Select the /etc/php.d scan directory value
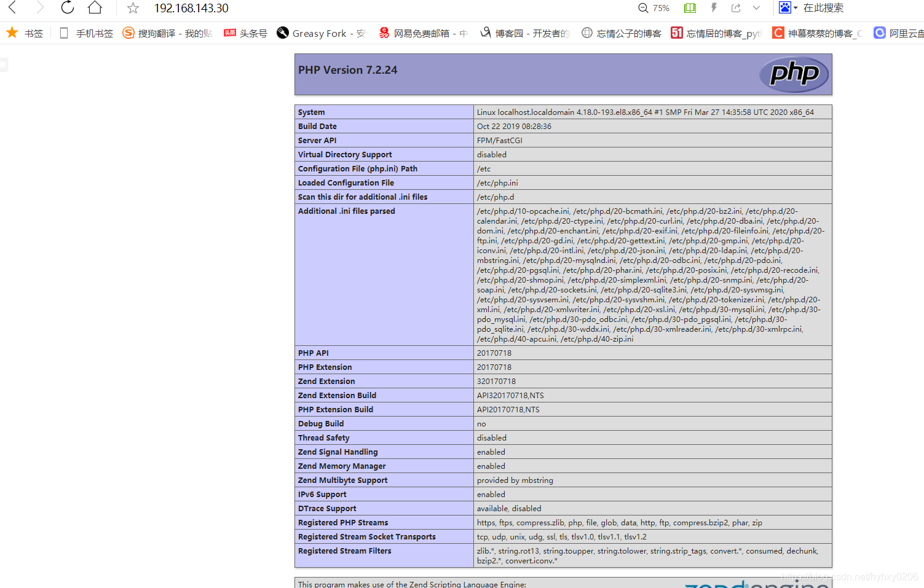This screenshot has width=924, height=588. click(x=496, y=197)
